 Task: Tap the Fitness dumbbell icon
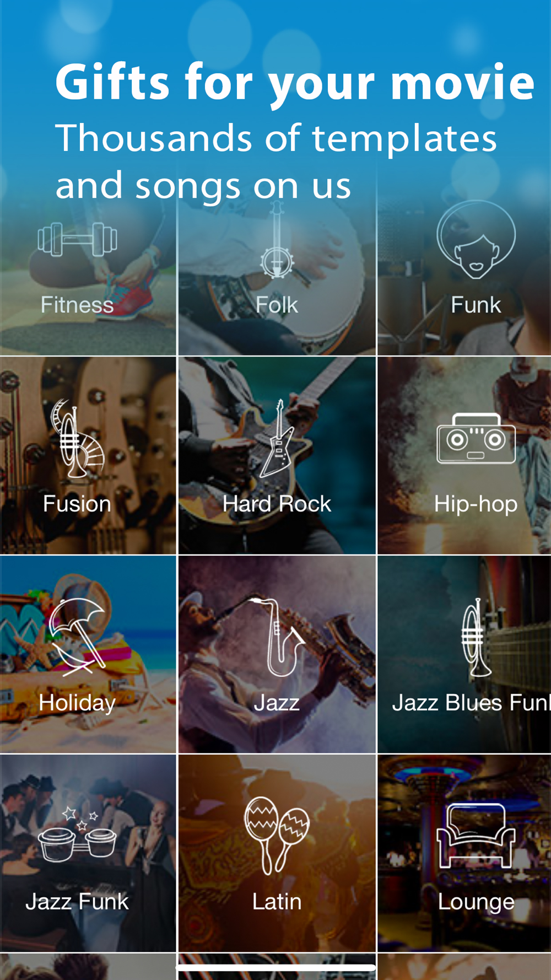tap(77, 239)
